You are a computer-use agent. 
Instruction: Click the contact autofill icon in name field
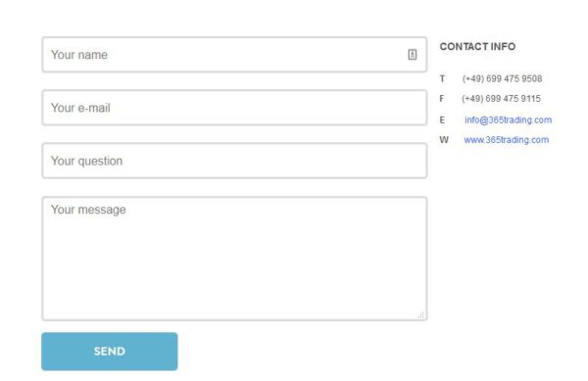tap(413, 54)
